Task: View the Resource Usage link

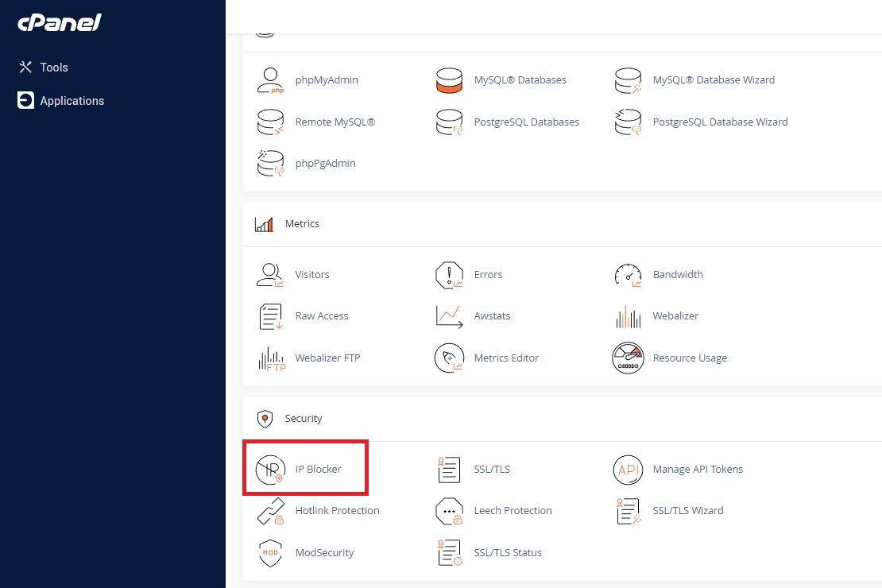Action: pos(691,358)
